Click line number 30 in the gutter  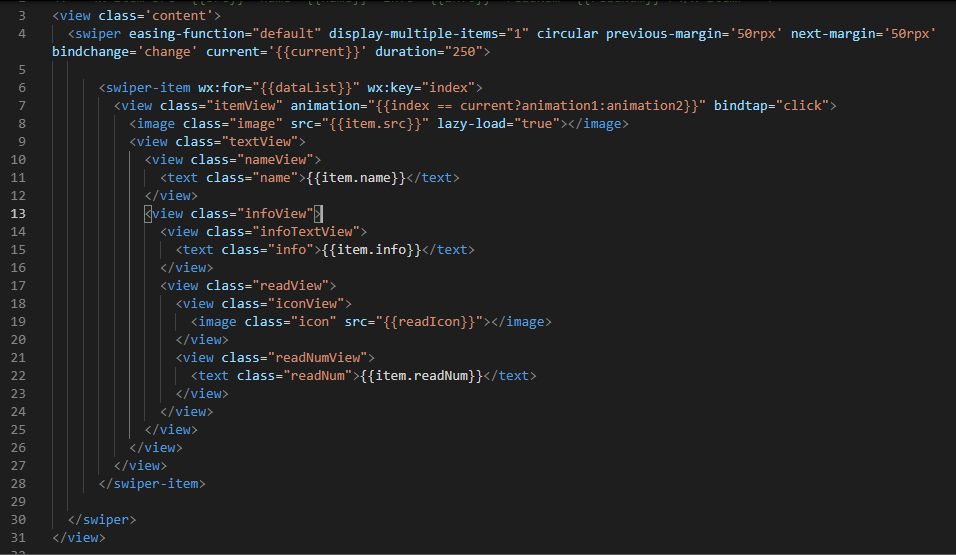point(18,520)
